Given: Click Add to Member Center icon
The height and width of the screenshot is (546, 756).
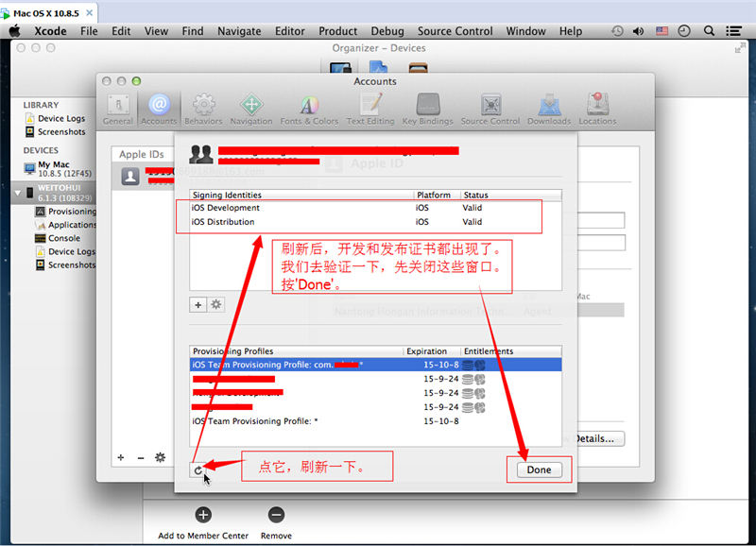Looking at the screenshot, I should pos(203,515).
